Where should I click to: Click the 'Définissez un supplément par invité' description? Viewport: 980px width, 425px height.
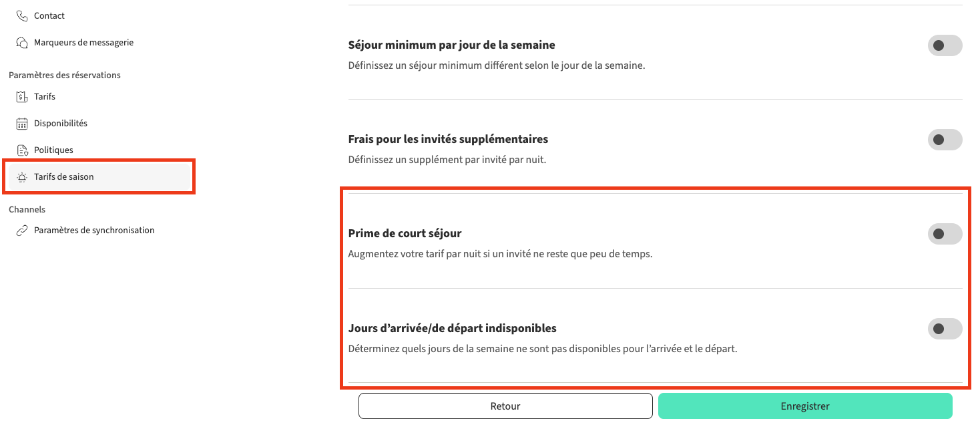point(447,160)
